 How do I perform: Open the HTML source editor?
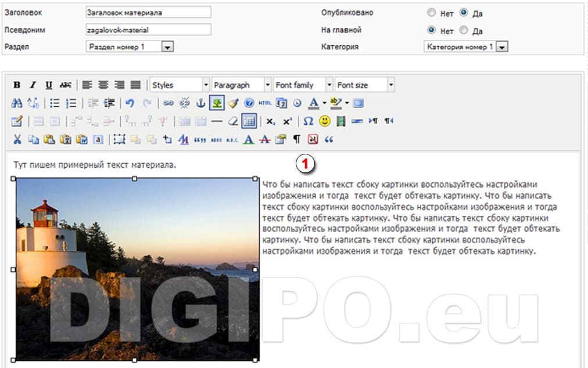(265, 103)
